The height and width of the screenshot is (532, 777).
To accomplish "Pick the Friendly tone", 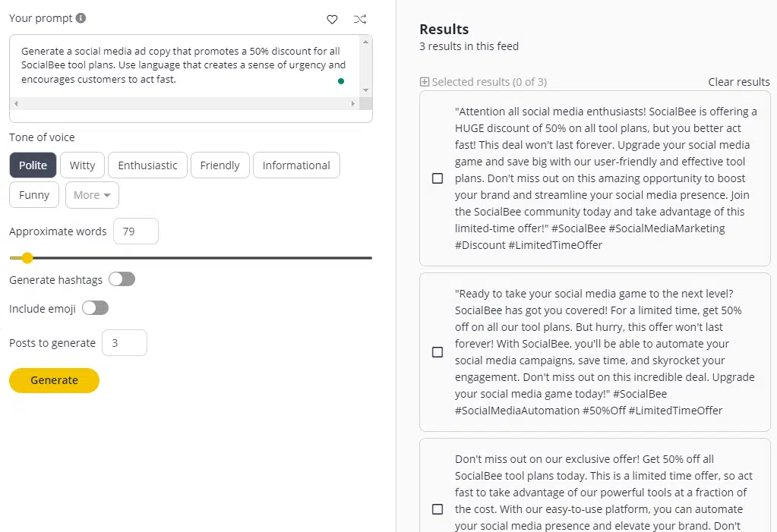I will pyautogui.click(x=220, y=165).
